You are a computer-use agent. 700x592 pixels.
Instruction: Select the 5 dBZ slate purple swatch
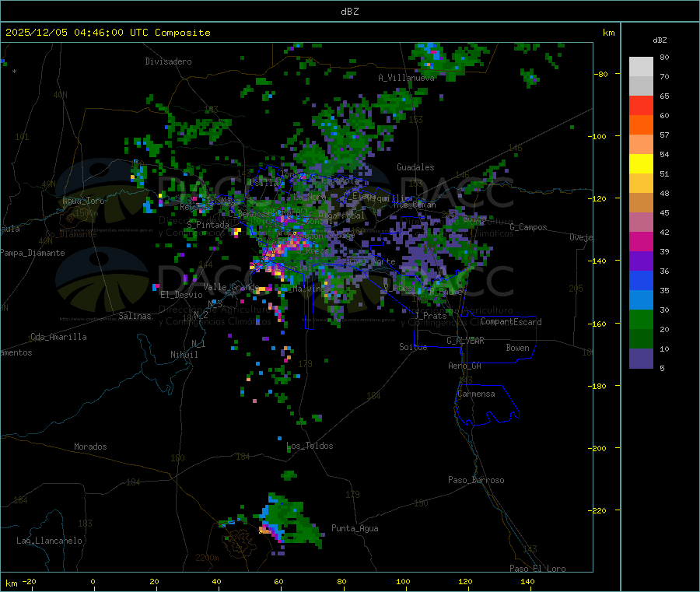[641, 359]
